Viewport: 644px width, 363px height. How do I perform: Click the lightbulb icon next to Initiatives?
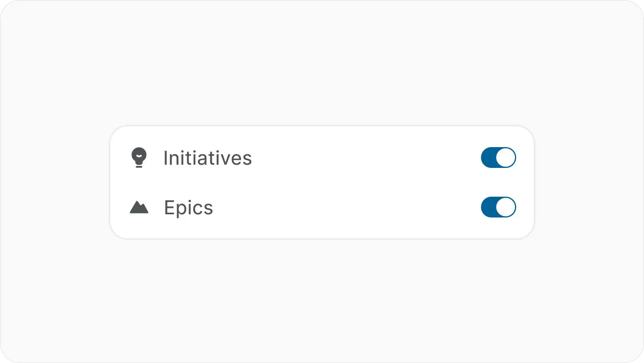139,158
